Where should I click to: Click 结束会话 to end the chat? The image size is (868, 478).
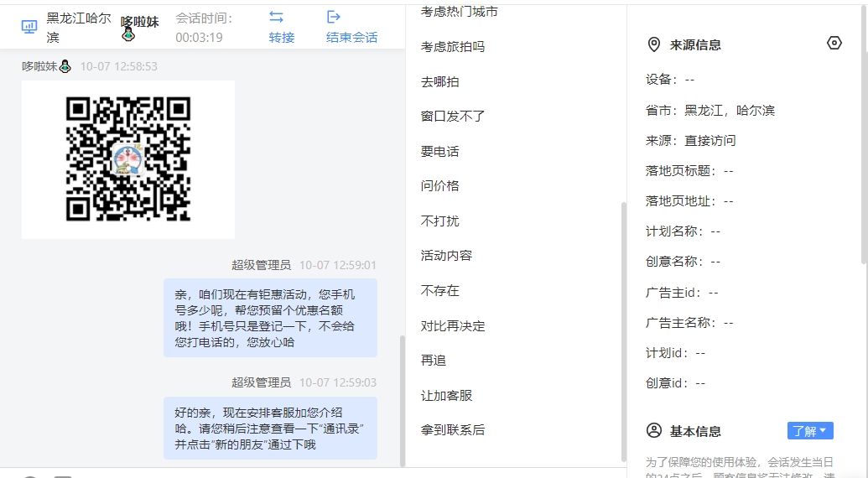pos(352,38)
